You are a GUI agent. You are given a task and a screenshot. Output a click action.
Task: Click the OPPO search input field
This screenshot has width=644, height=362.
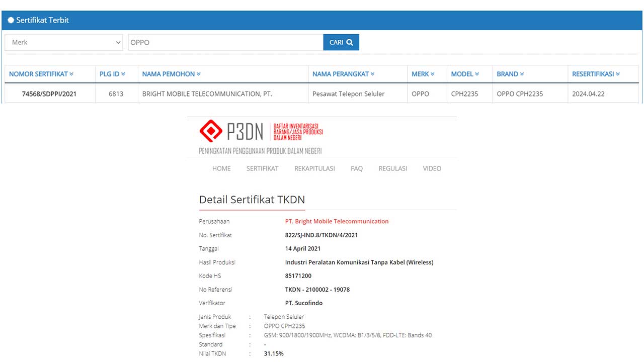(x=225, y=42)
